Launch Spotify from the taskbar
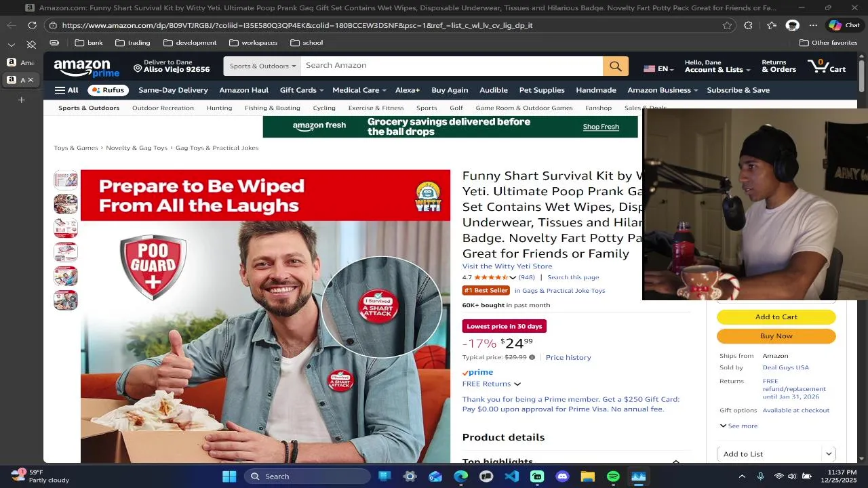Screen dimensions: 868x488 [613, 476]
